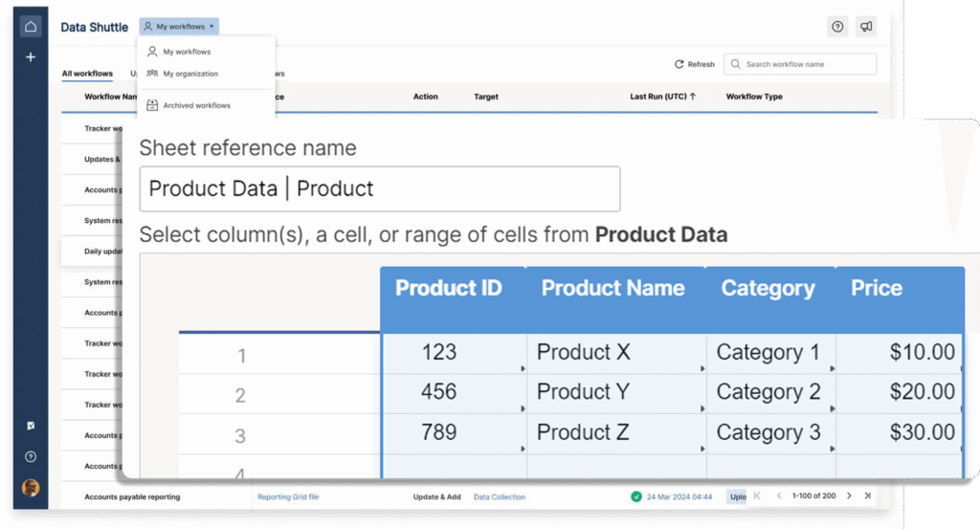Select the $20.00 price cell
This screenshot has width=980, height=529.
tap(900, 393)
